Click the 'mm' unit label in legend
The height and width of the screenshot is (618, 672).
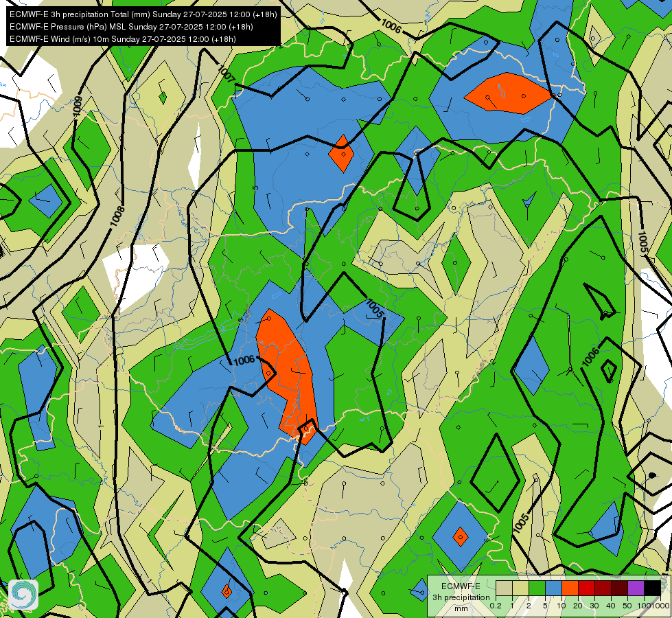pyautogui.click(x=461, y=608)
